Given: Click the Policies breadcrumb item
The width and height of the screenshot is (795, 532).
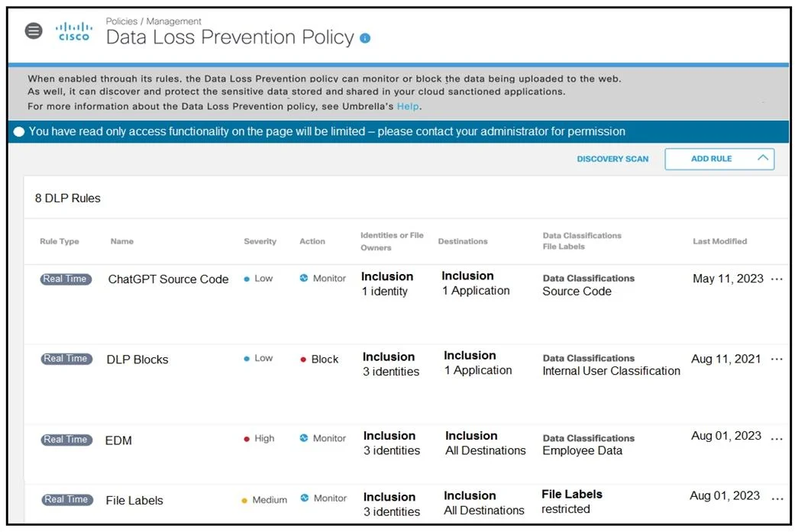Looking at the screenshot, I should 121,21.
